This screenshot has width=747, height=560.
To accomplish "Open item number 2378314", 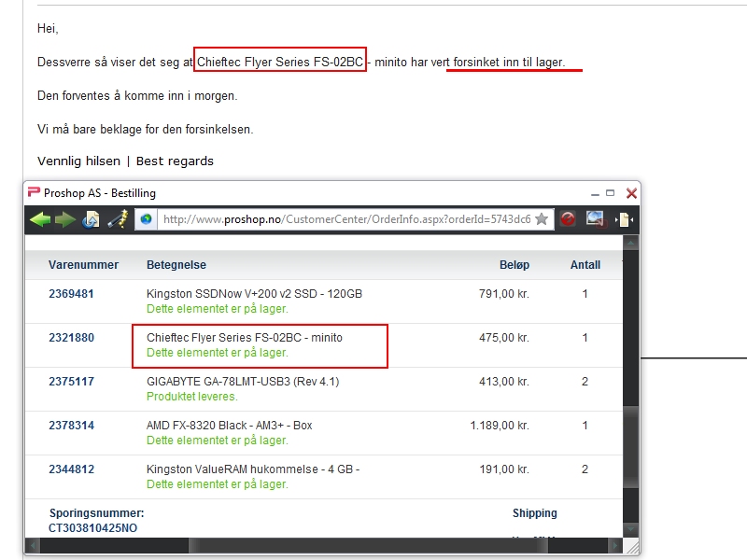I will click(x=72, y=426).
